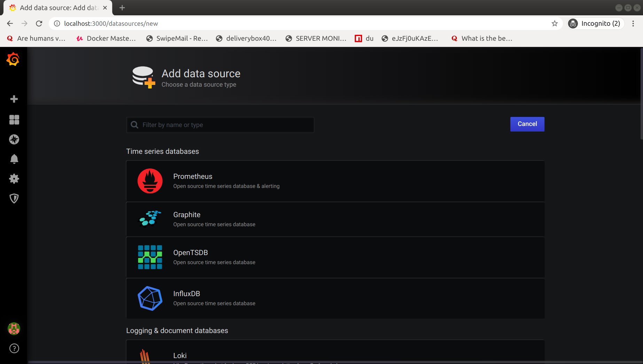Focus the Filter by name or type field

pyautogui.click(x=220, y=125)
